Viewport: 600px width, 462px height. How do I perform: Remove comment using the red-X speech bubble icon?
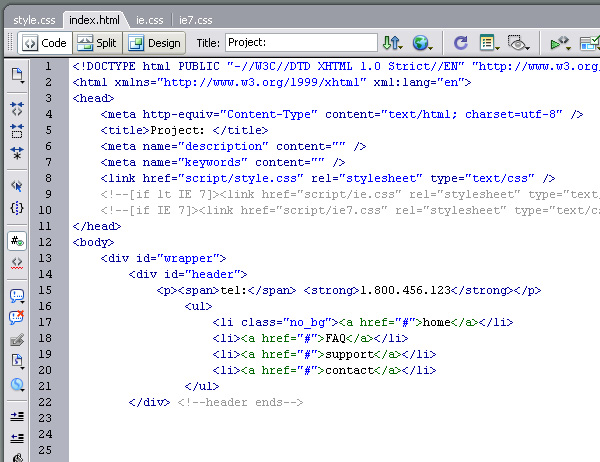(17, 317)
